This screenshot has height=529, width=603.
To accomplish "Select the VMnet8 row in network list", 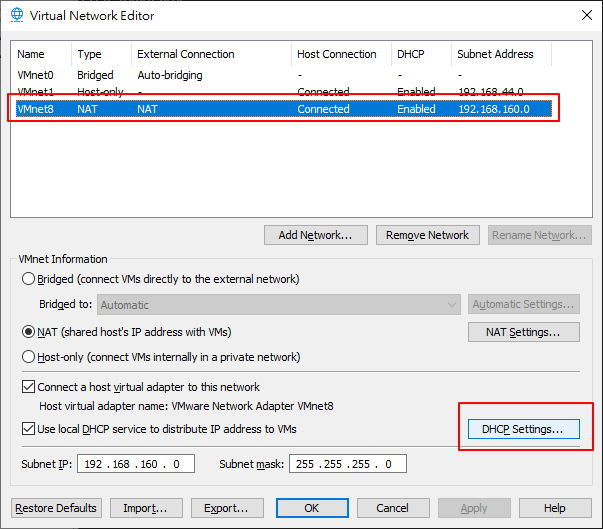I will (284, 109).
